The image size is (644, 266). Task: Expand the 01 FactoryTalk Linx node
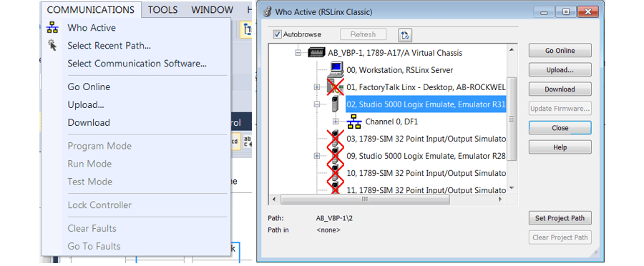click(317, 87)
